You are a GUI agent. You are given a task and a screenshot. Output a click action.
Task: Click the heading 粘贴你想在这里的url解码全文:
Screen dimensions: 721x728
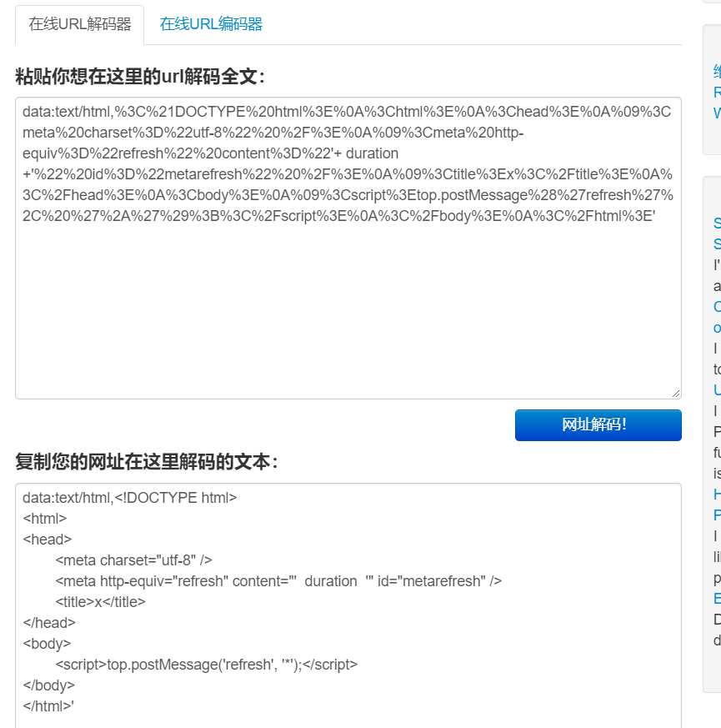[x=140, y=77]
